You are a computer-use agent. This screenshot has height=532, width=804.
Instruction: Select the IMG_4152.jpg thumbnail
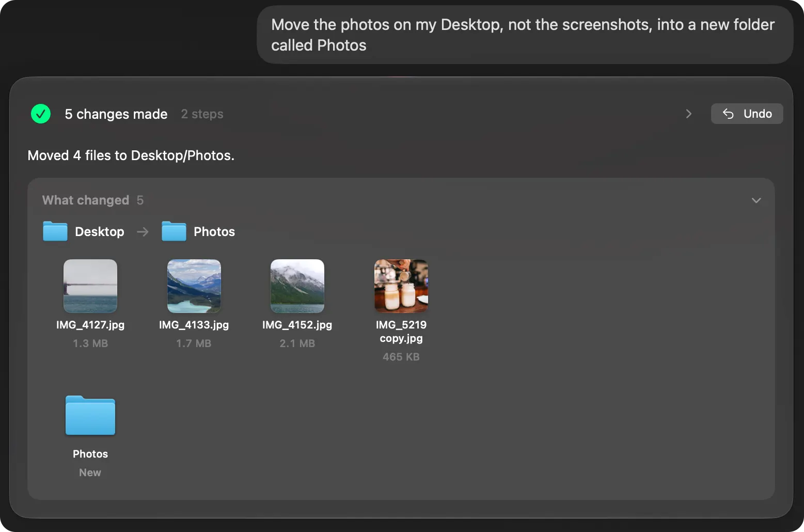click(297, 286)
